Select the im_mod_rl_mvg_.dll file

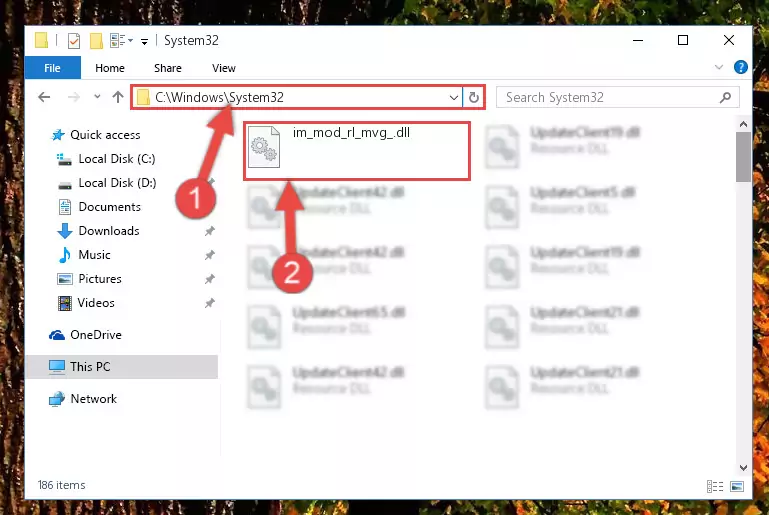pyautogui.click(x=357, y=151)
